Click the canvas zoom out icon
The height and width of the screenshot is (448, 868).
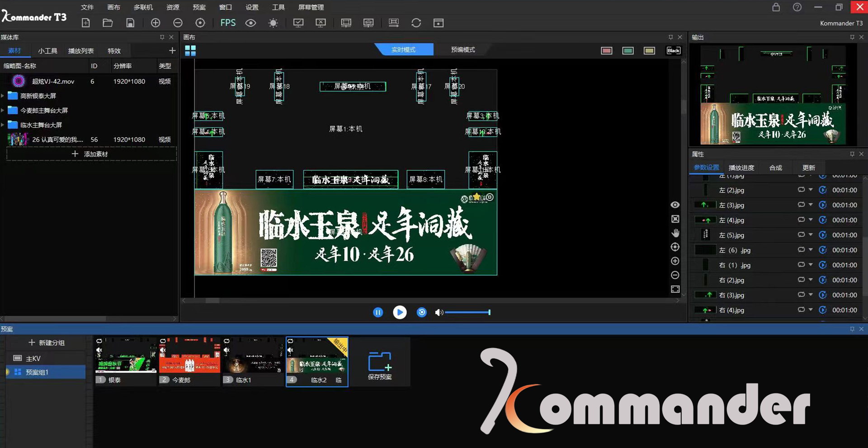pos(675,275)
